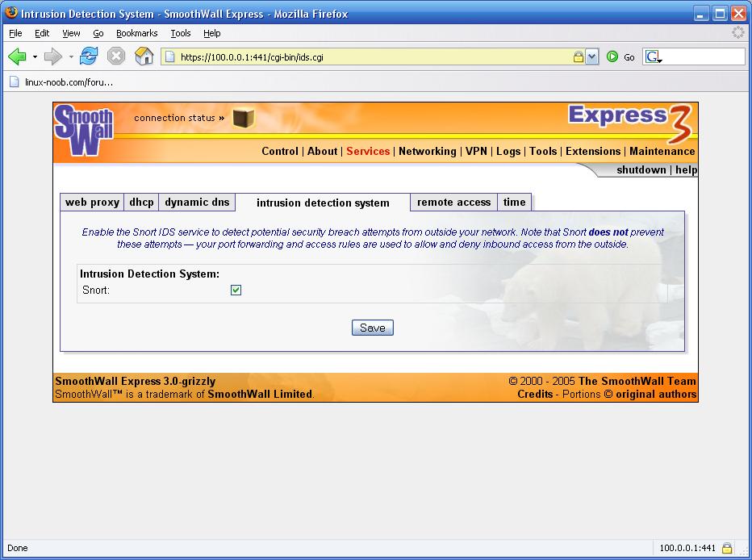
Task: Click the shutdown link
Action: (x=641, y=169)
